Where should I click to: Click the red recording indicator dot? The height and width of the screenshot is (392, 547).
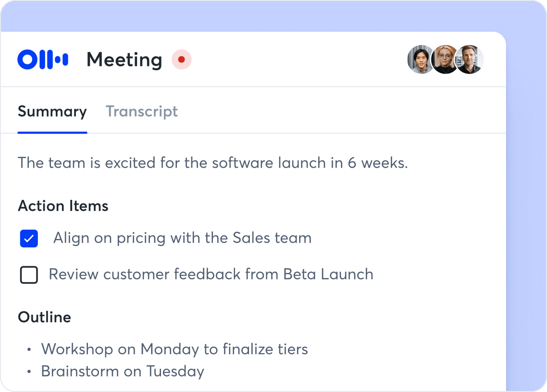click(x=181, y=60)
